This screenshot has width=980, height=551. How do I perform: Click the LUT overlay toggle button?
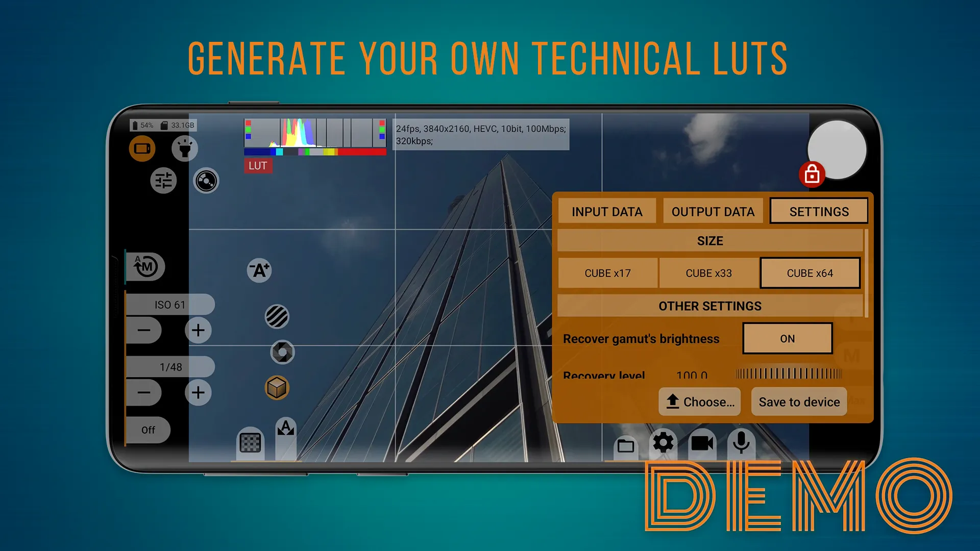pos(257,165)
